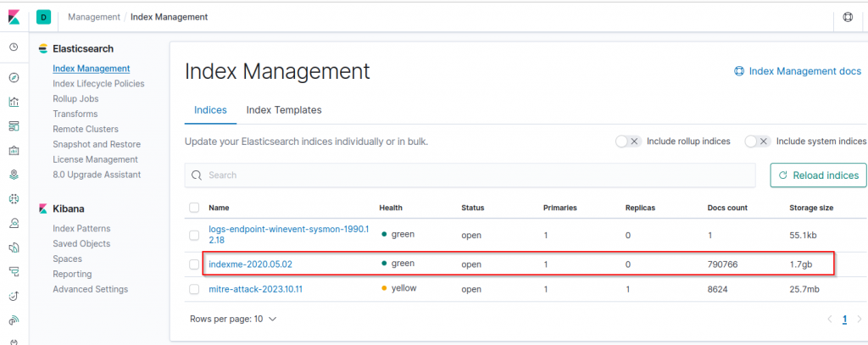Switch to the Index Templates tab

click(x=284, y=110)
